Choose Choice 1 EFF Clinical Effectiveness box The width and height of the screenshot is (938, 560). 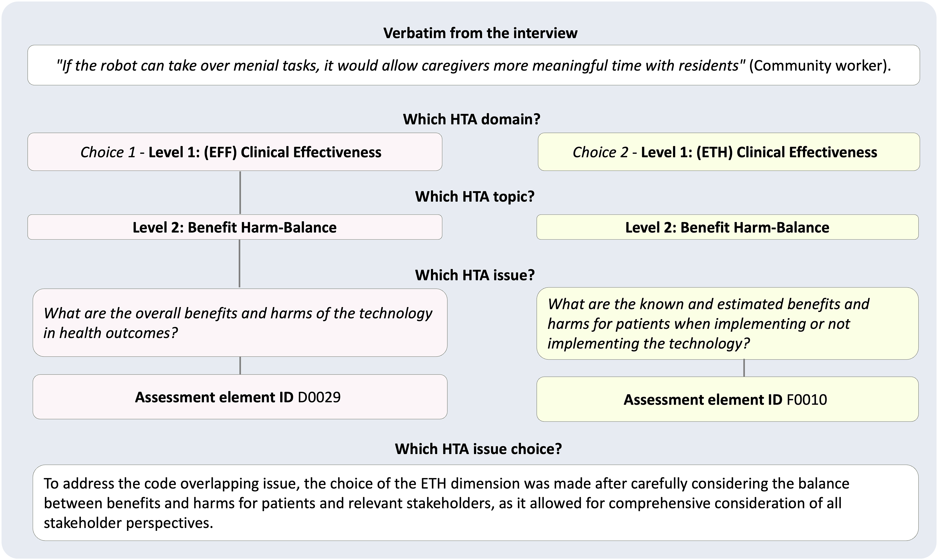coord(235,152)
